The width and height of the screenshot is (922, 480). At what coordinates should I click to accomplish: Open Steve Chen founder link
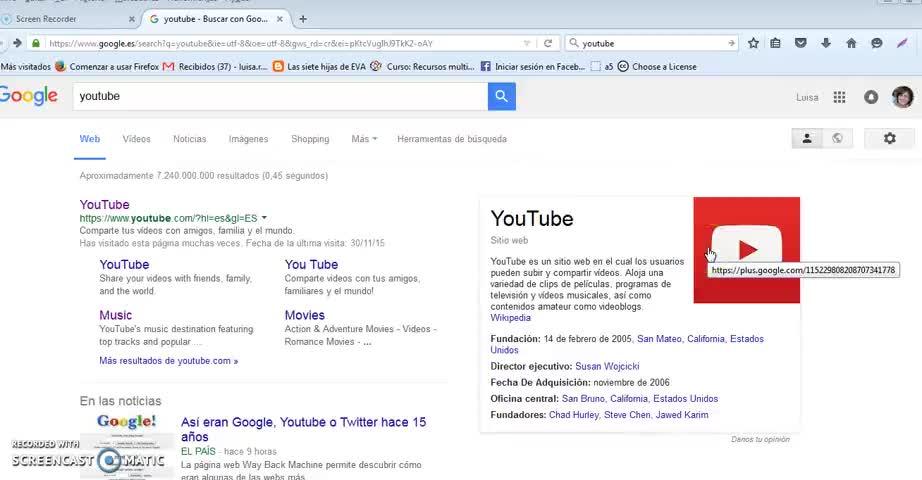pyautogui.click(x=627, y=415)
